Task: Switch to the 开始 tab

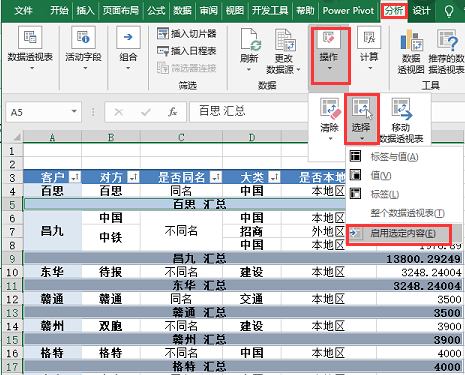Action: [59, 11]
